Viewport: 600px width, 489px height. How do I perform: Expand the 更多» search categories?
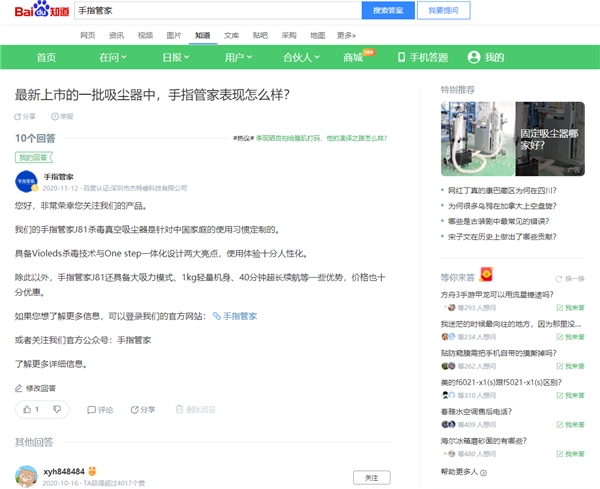coord(346,35)
